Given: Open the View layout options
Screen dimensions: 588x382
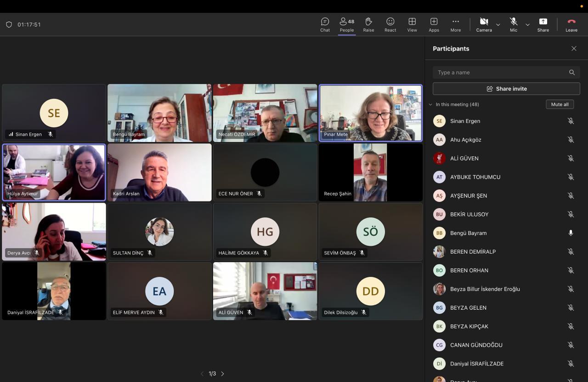Looking at the screenshot, I should 412,24.
